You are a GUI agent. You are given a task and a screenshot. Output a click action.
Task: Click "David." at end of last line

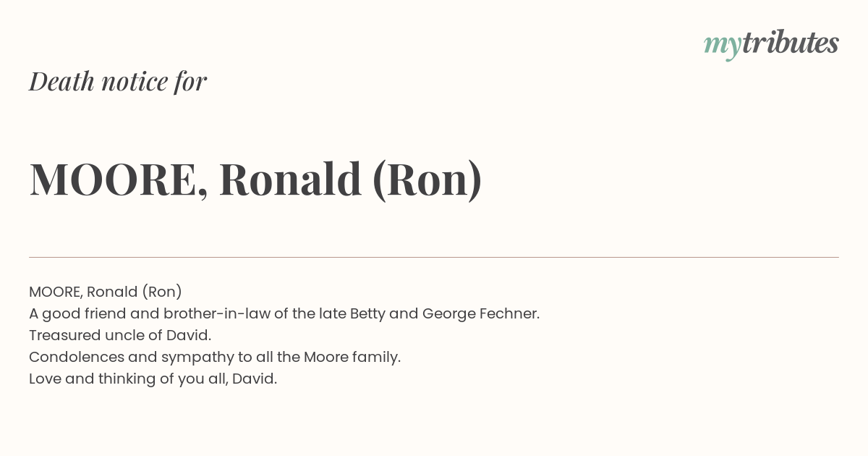coord(255,379)
